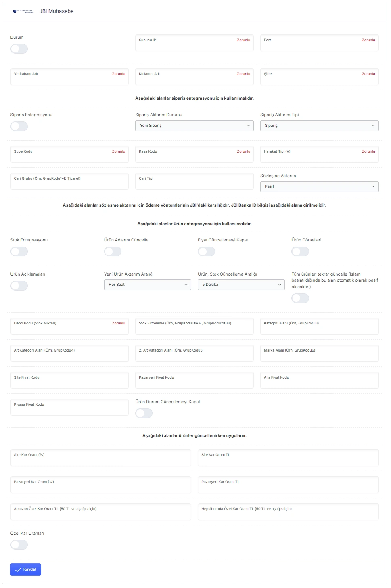Open Sipariş Aktarım Durumu dropdown
Viewport: 391px width, 588px height.
(194, 126)
